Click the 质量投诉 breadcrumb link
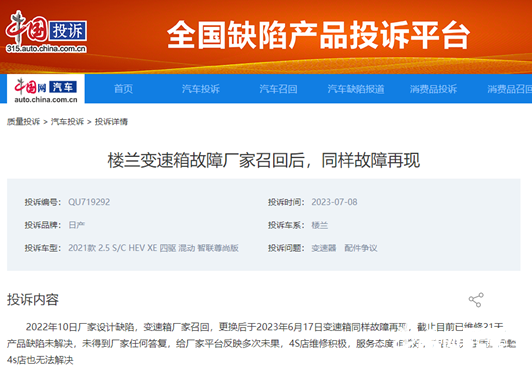 [23, 121]
